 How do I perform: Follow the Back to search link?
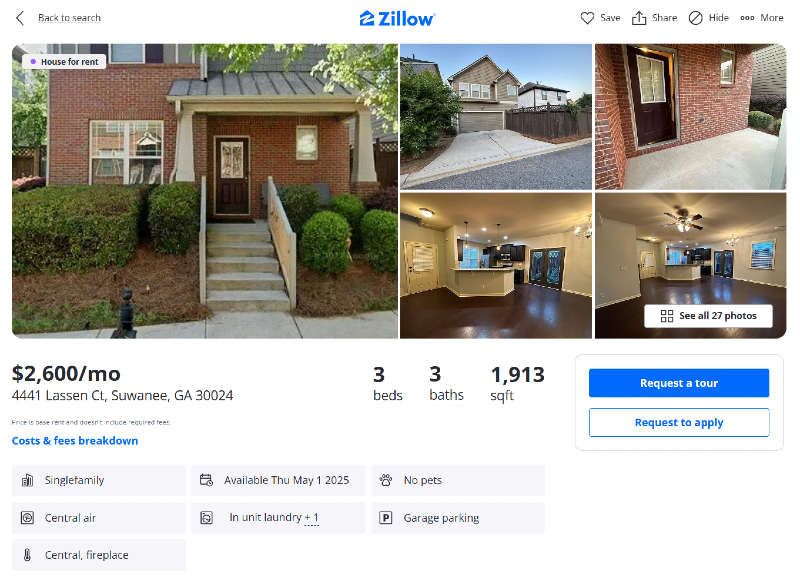69,18
